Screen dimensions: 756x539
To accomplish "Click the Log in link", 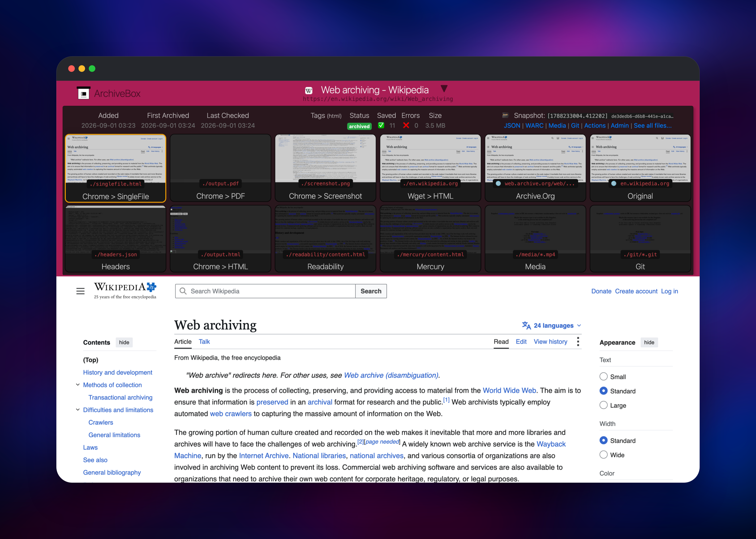I will [669, 291].
